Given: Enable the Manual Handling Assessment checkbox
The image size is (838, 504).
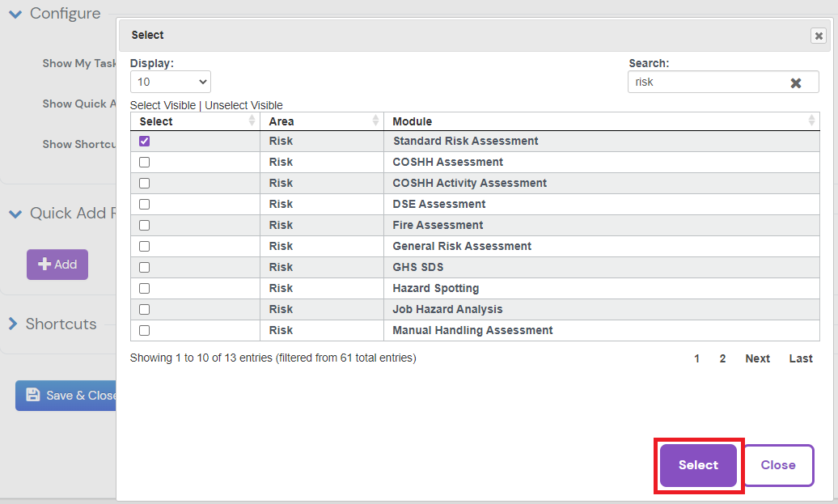Looking at the screenshot, I should (145, 330).
